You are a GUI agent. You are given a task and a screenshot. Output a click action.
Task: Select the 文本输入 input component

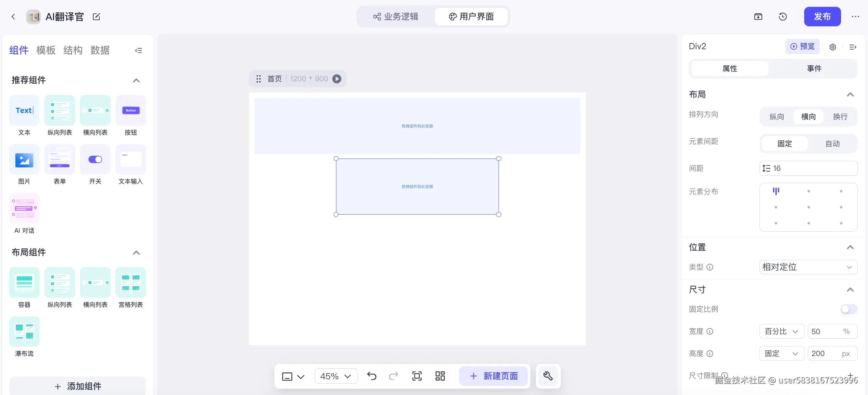point(131,165)
